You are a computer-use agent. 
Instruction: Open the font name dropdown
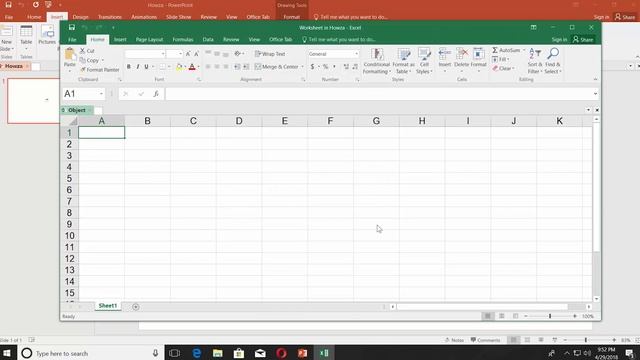click(x=163, y=54)
